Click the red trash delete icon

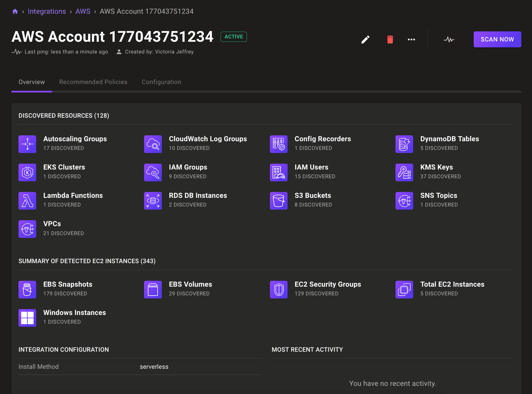coord(390,40)
